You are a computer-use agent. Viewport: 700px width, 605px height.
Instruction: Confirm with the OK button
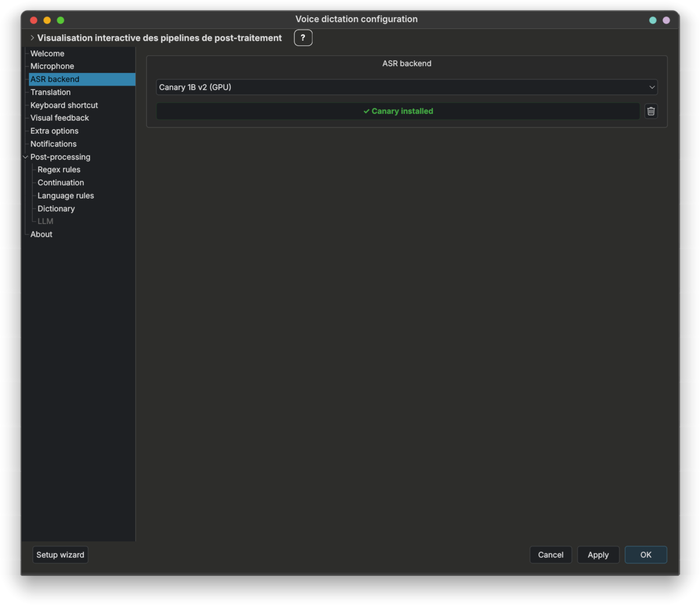[646, 555]
